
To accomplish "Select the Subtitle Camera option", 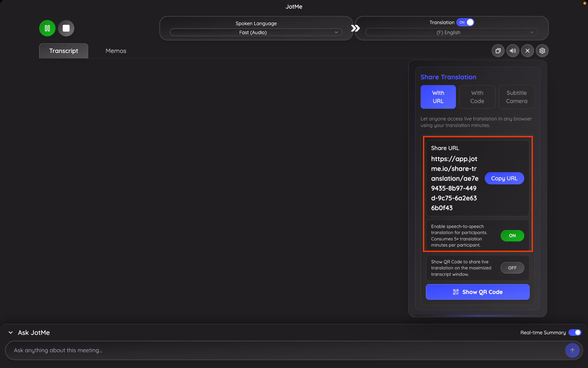I will tap(517, 97).
